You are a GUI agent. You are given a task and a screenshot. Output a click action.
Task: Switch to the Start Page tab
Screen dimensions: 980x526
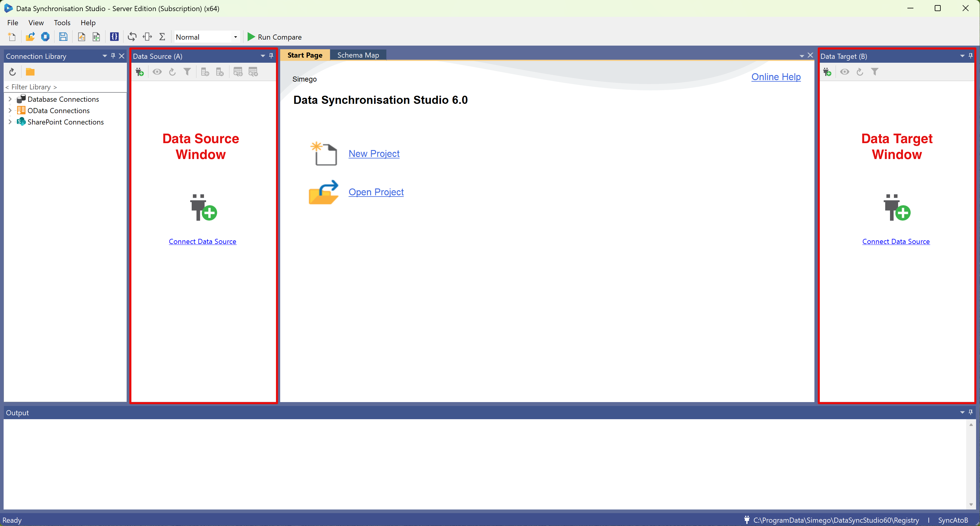coord(305,55)
